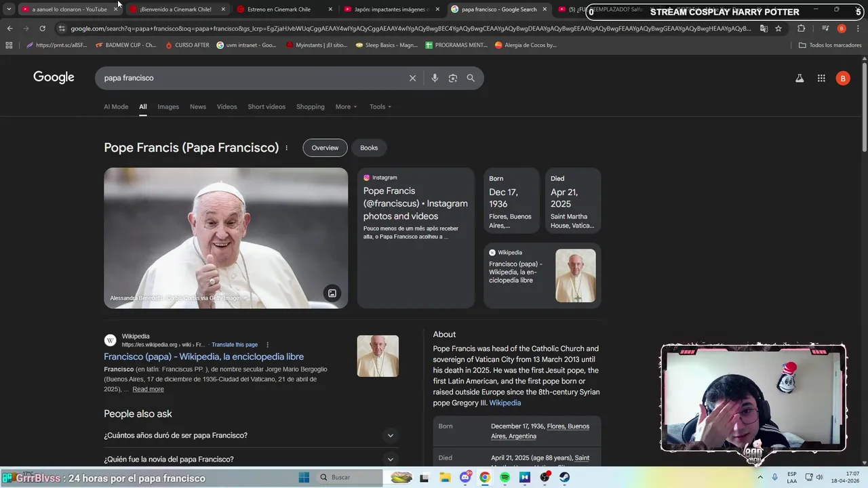868x488 pixels.
Task: Open File Explorer from taskbar
Action: coord(445,477)
